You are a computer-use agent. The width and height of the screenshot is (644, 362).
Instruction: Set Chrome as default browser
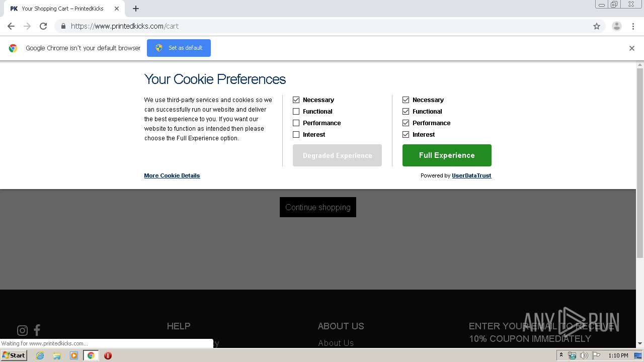pyautogui.click(x=179, y=48)
